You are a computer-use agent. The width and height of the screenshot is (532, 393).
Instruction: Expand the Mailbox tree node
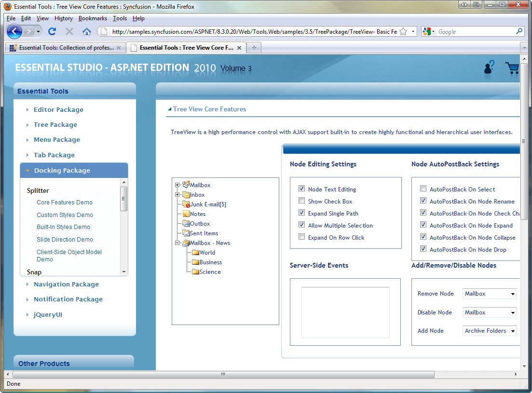(x=178, y=185)
